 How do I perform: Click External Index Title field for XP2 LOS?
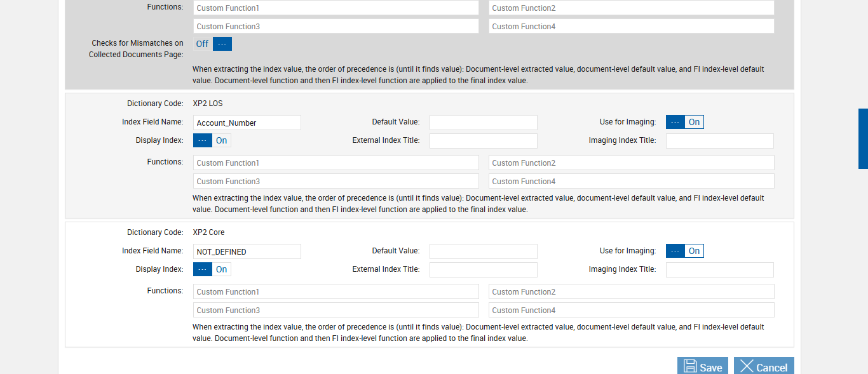coord(483,141)
